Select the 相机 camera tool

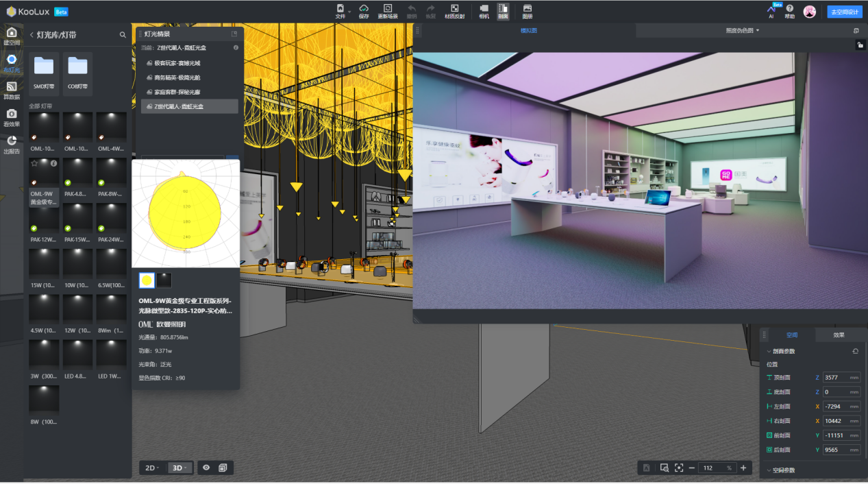point(484,9)
